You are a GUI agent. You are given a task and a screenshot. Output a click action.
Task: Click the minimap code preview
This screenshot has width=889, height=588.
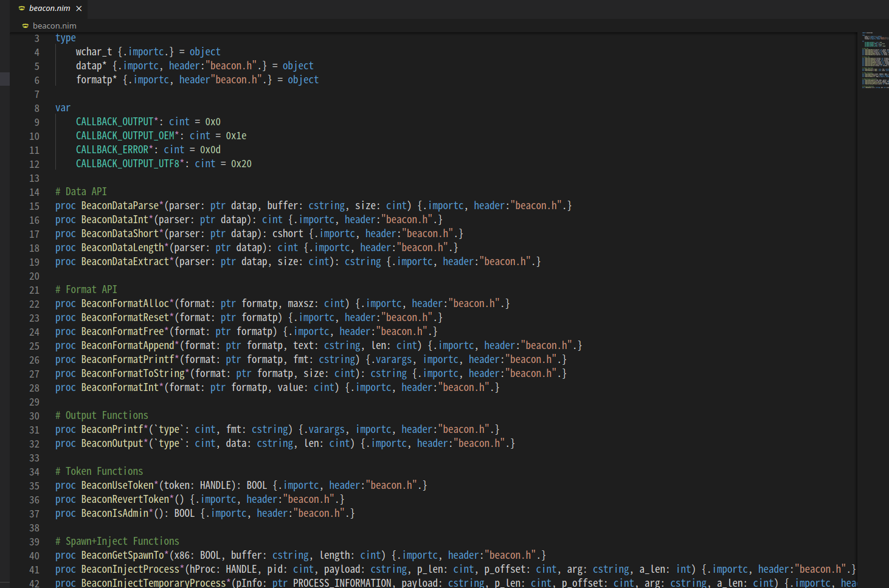[874, 61]
